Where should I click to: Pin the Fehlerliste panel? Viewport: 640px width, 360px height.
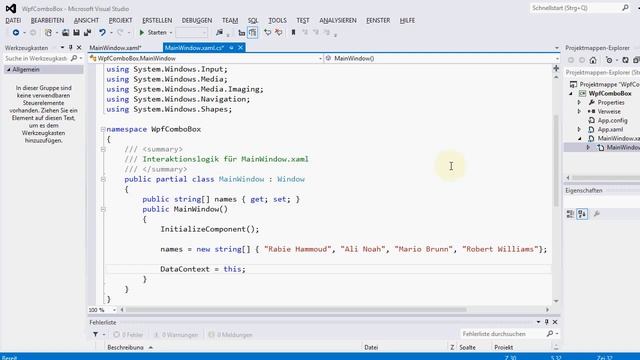[547, 322]
